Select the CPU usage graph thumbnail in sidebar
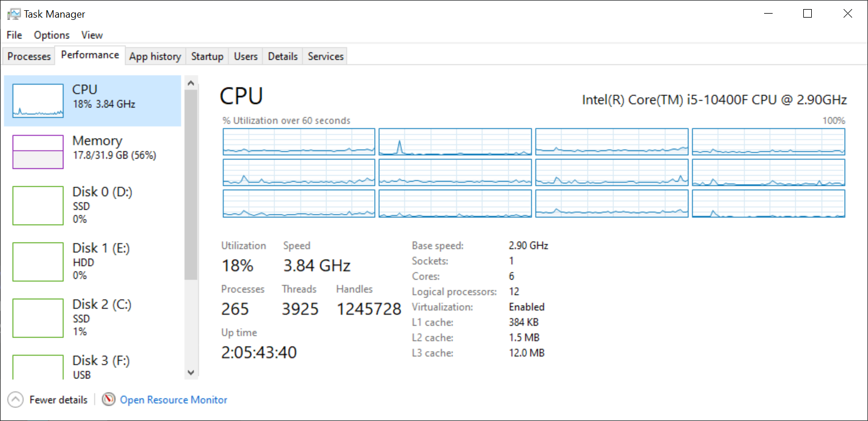This screenshot has width=868, height=421. pos(38,101)
